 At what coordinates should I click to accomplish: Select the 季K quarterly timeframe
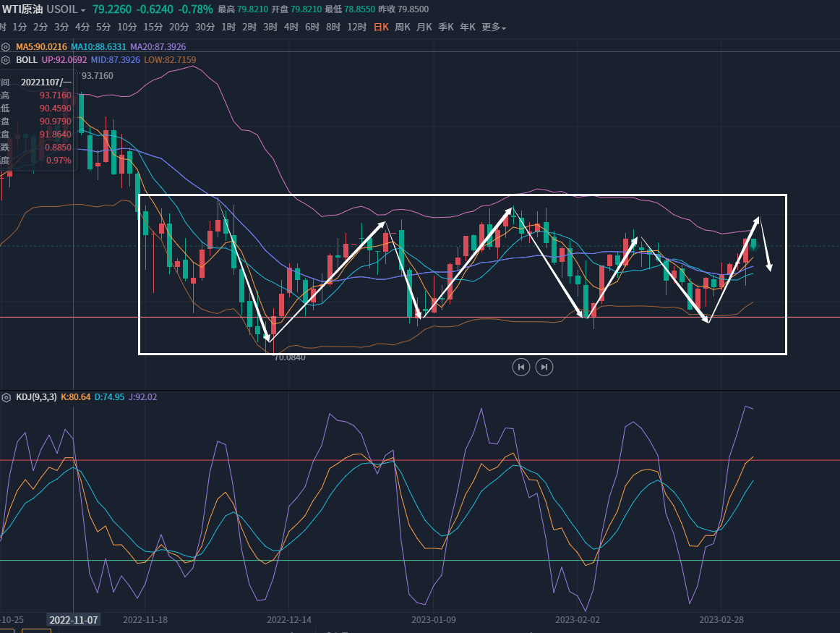(446, 27)
